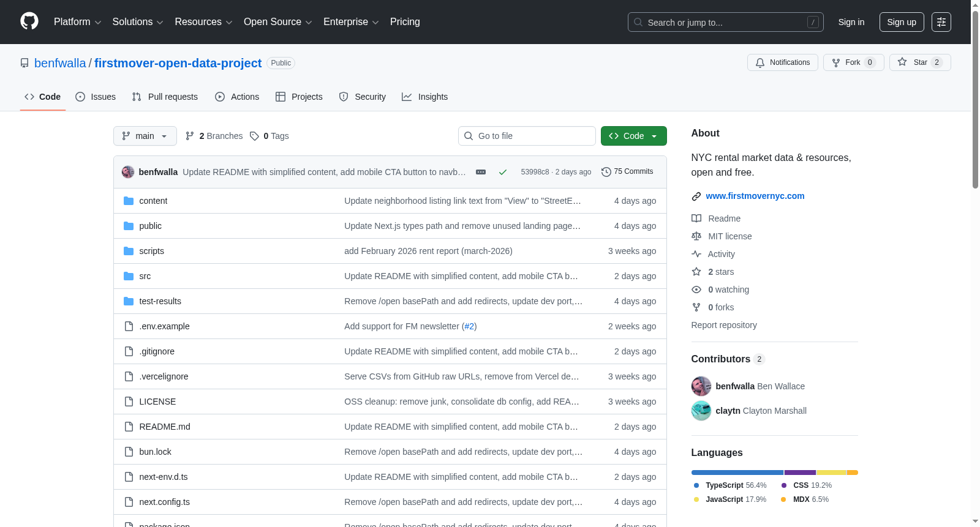
Task: Open the command palette icon in header
Action: 941,22
